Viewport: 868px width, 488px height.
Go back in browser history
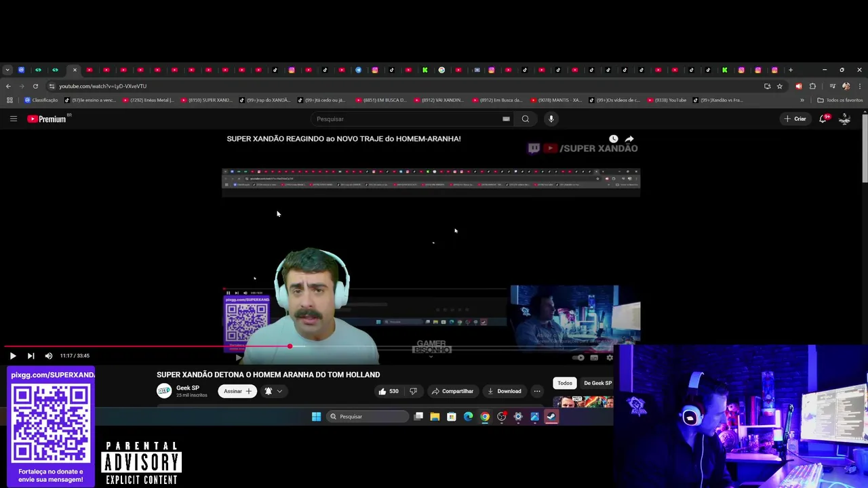[8, 86]
